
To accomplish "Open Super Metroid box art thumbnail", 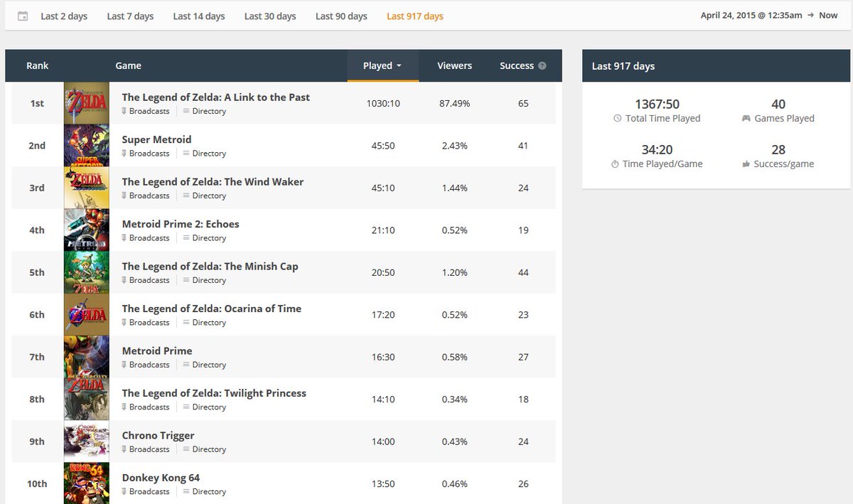I will [x=87, y=146].
